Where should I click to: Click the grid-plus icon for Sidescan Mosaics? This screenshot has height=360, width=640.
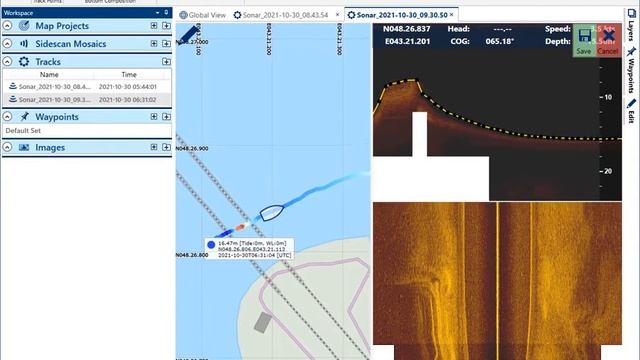point(154,44)
